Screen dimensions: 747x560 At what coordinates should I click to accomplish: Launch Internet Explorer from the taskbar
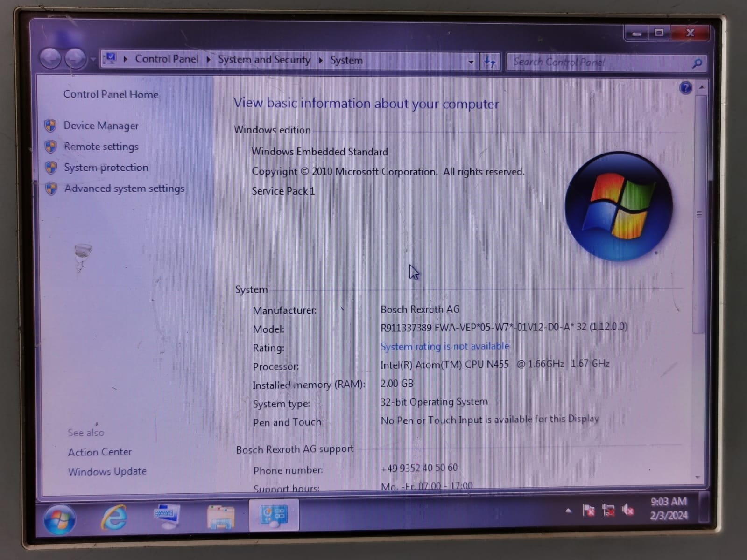tap(114, 517)
